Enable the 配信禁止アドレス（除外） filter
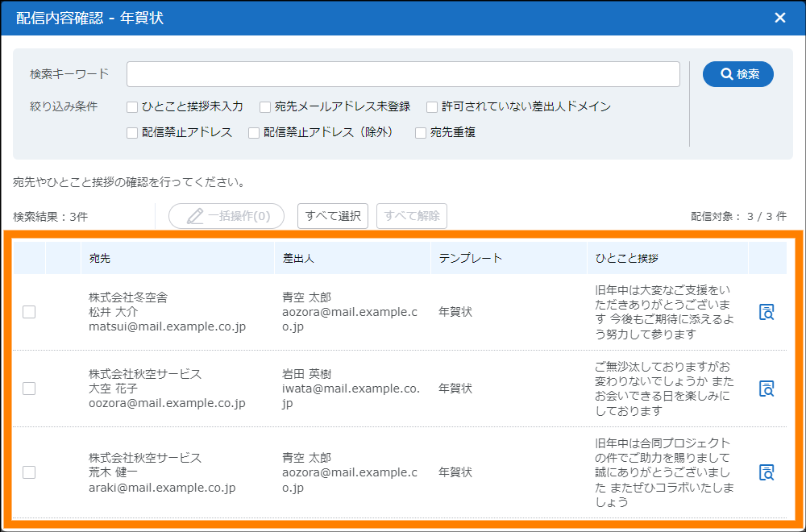806x532 pixels. 255,133
